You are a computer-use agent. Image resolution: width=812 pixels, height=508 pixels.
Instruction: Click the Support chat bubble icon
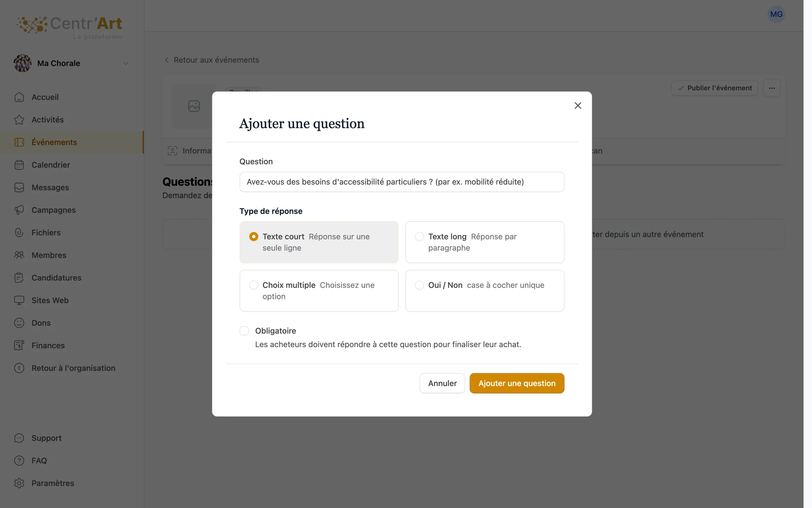tap(19, 438)
